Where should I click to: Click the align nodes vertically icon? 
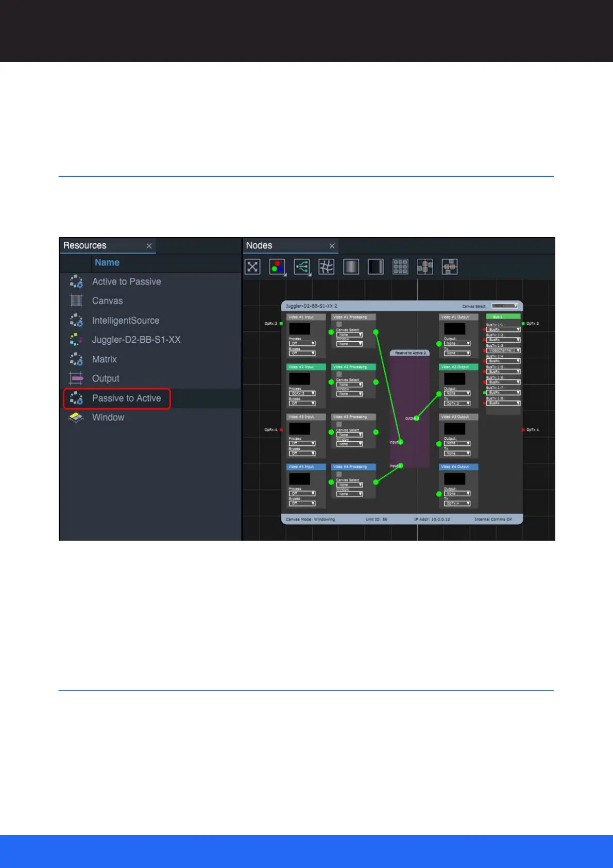pyautogui.click(x=425, y=266)
